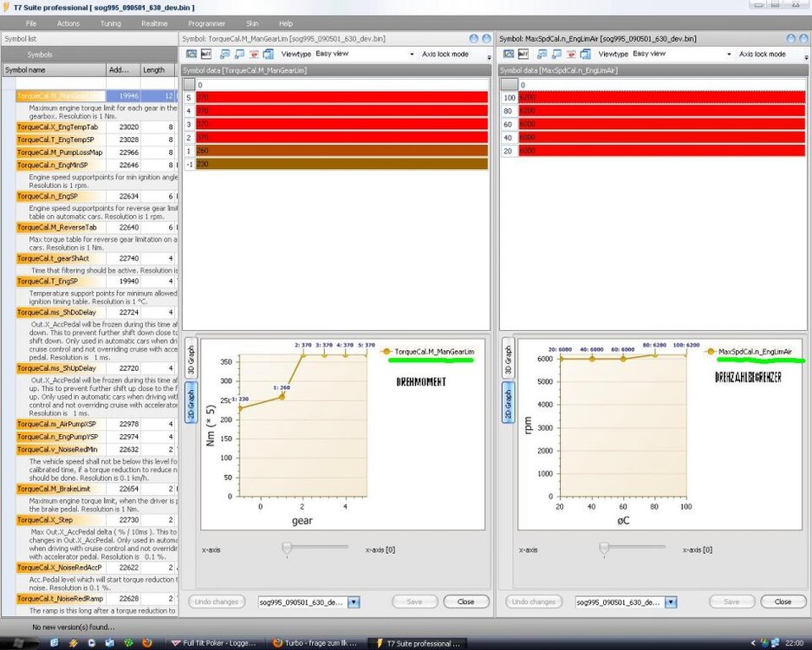Click Undo changes in the MaxSpdCal panel

pos(534,601)
